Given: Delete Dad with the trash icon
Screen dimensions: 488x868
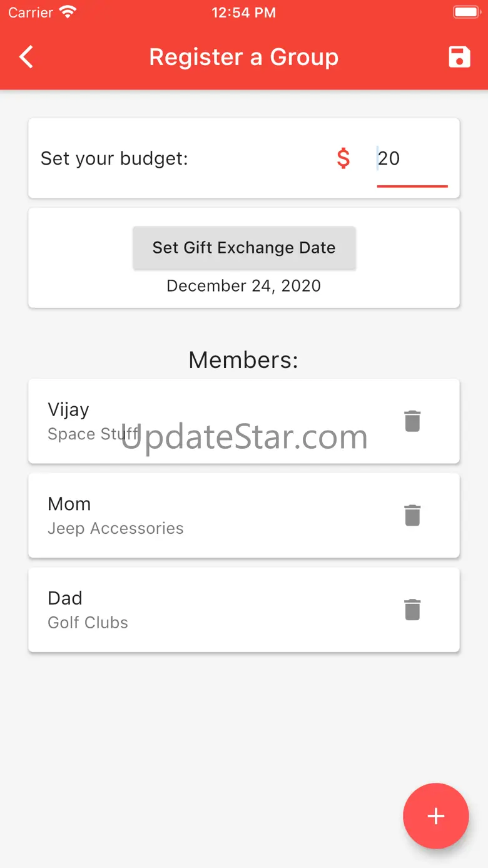Looking at the screenshot, I should [412, 610].
